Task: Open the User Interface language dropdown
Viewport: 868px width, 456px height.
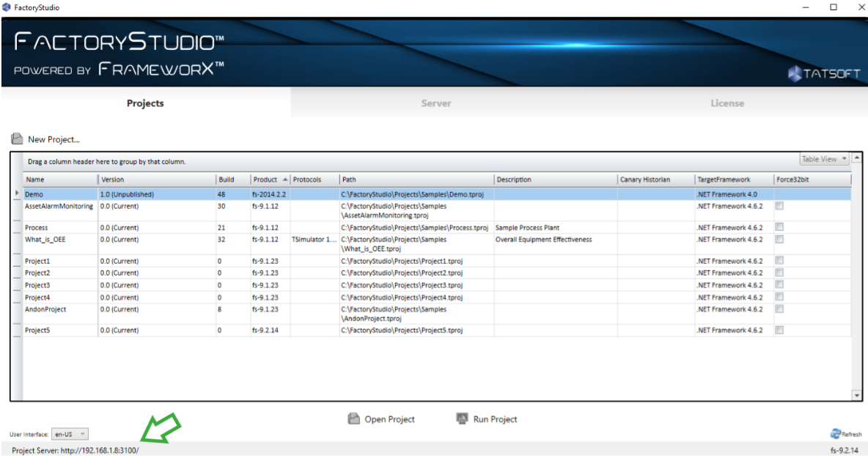Action: [x=70, y=434]
